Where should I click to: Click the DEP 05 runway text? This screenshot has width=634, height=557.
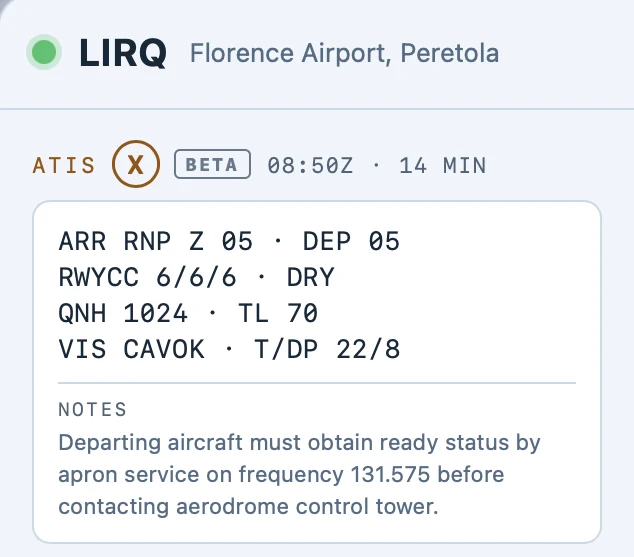pos(351,241)
